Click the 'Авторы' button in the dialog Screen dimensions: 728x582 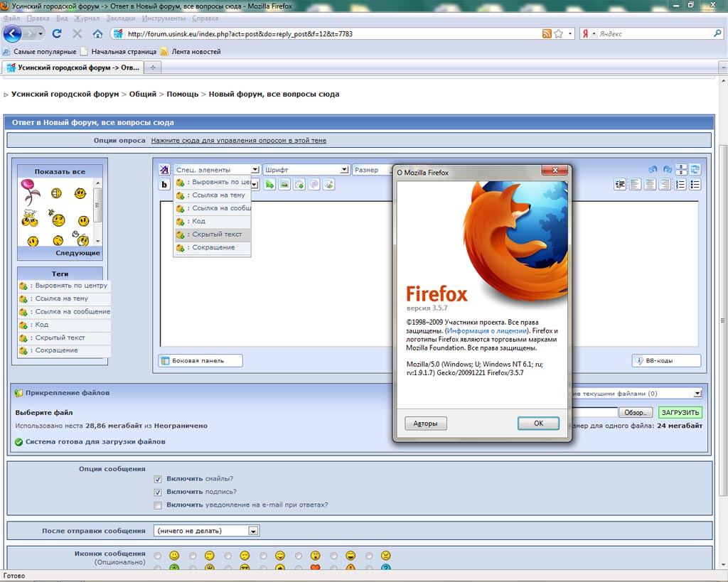point(426,424)
